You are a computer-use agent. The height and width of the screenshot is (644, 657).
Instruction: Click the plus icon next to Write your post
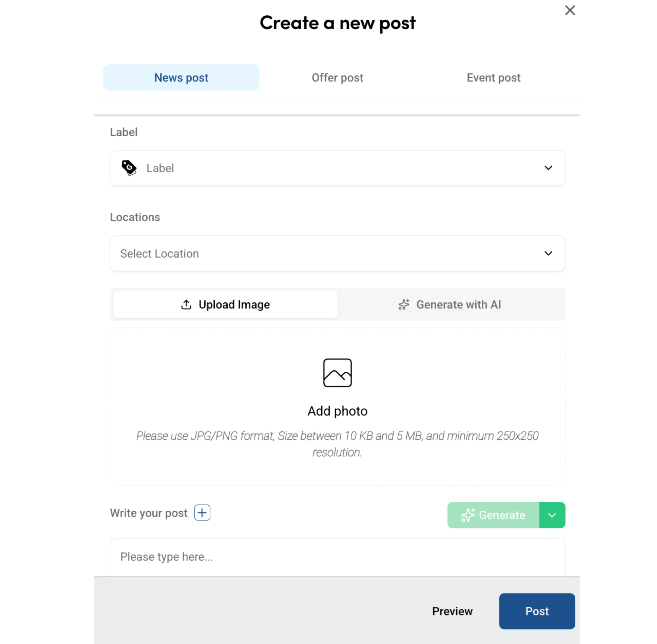[202, 512]
